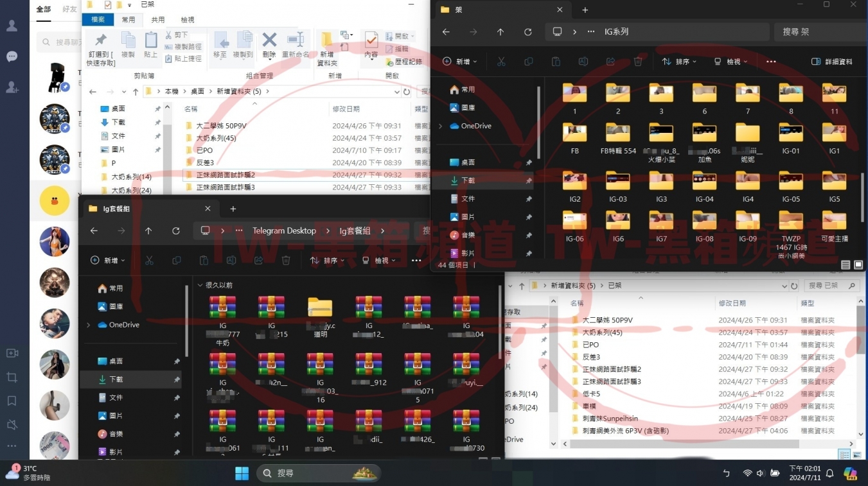The image size is (868, 486).
Task: Click 釘選到快速存取 pin icon in ribbon
Action: 101,49
